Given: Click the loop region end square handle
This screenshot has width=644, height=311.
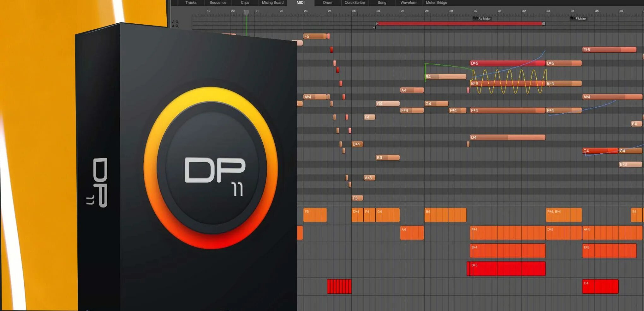Looking at the screenshot, I should 544,24.
